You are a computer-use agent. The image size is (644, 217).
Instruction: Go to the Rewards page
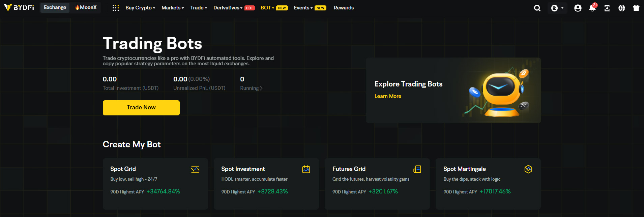click(344, 8)
